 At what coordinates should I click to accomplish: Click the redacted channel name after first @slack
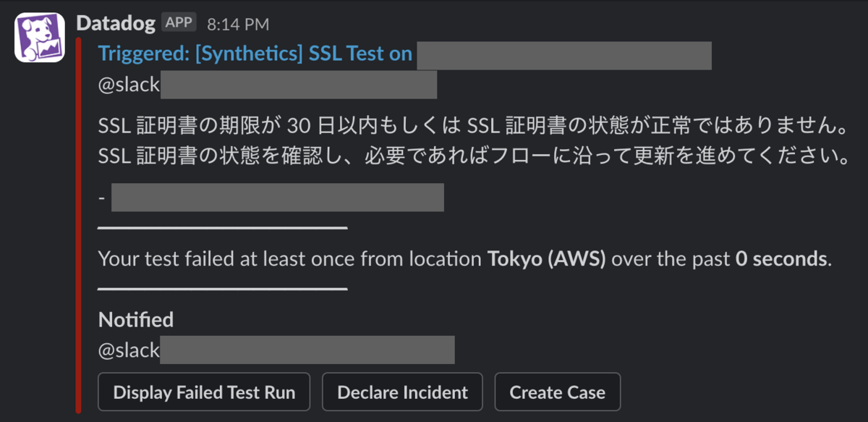(298, 85)
